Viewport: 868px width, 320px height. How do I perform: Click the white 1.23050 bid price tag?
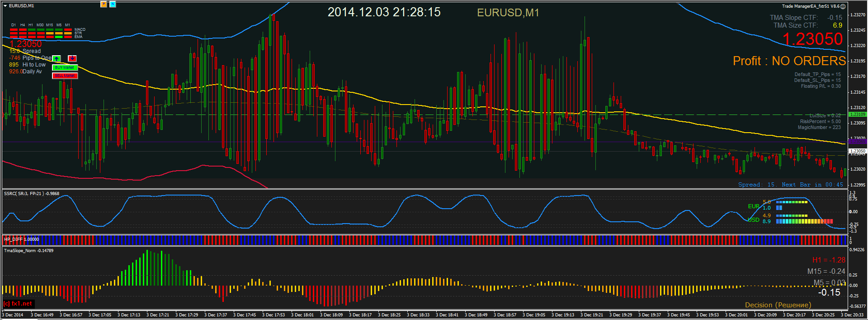point(857,151)
